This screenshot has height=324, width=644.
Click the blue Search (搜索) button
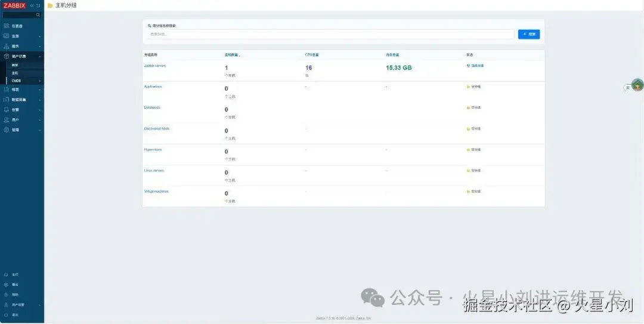[x=529, y=34]
